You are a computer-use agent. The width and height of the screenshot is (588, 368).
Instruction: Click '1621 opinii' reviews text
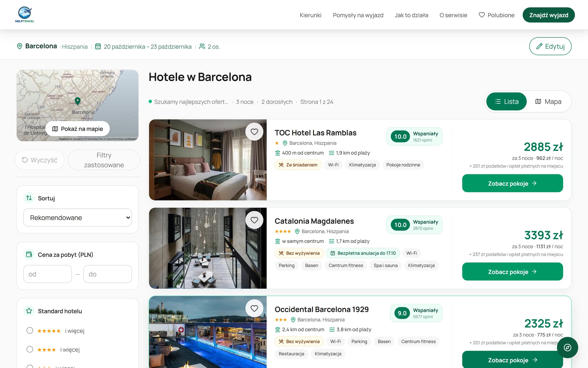click(422, 140)
